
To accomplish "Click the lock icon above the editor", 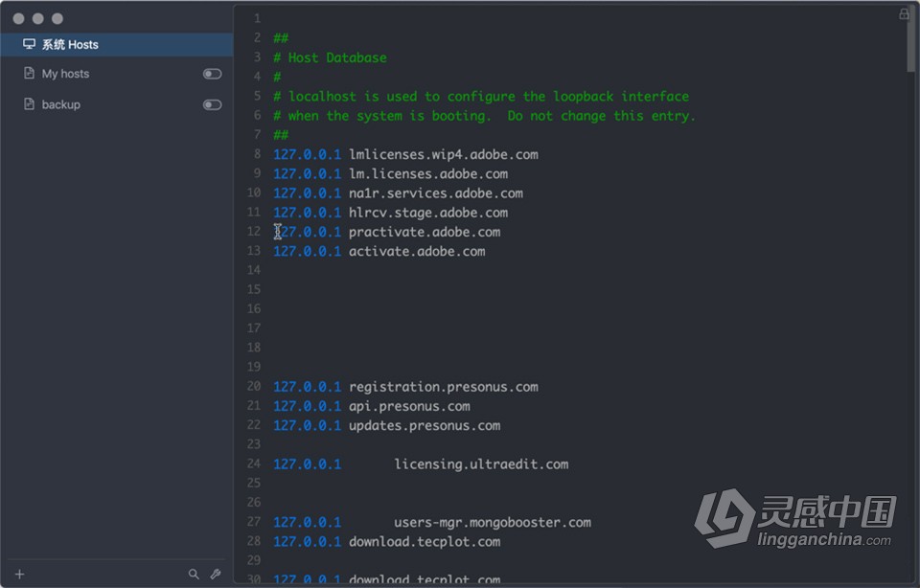I will pyautogui.click(x=904, y=13).
